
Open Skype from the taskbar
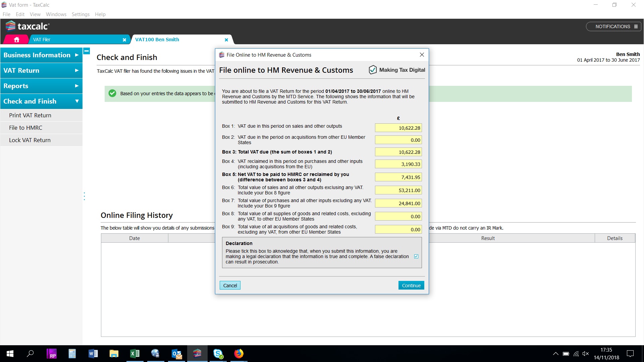[x=218, y=354]
